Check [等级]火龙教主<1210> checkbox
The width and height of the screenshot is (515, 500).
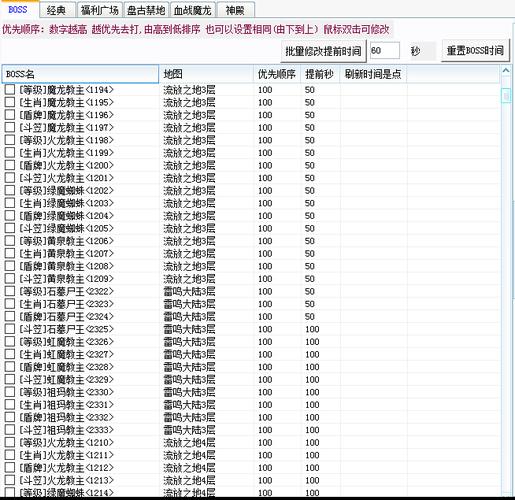[10, 443]
